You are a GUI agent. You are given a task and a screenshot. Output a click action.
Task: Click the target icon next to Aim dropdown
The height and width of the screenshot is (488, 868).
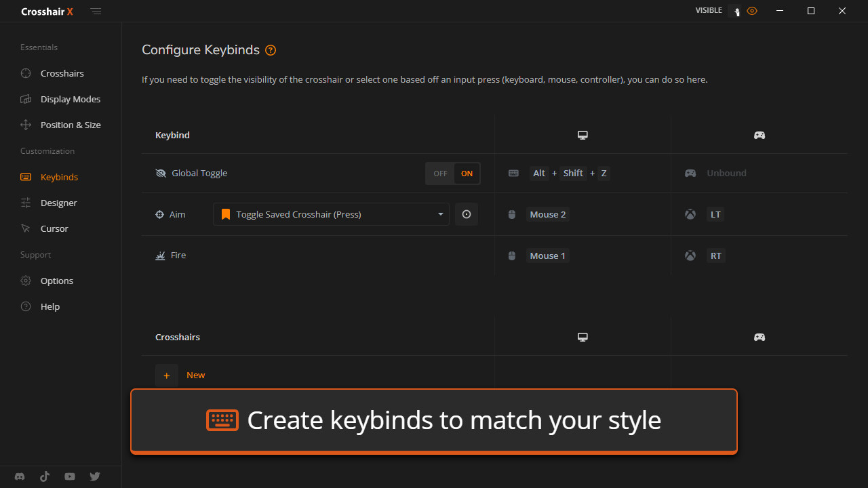(467, 214)
